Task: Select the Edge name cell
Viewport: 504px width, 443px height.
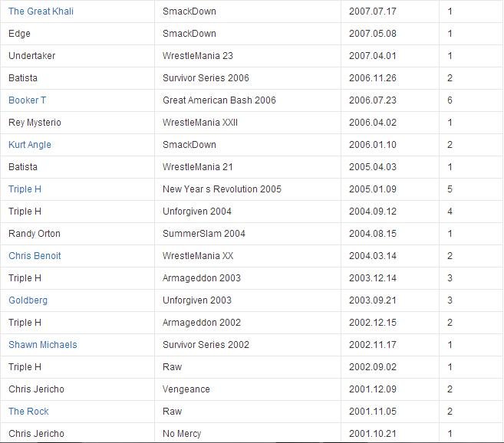Action: point(77,34)
